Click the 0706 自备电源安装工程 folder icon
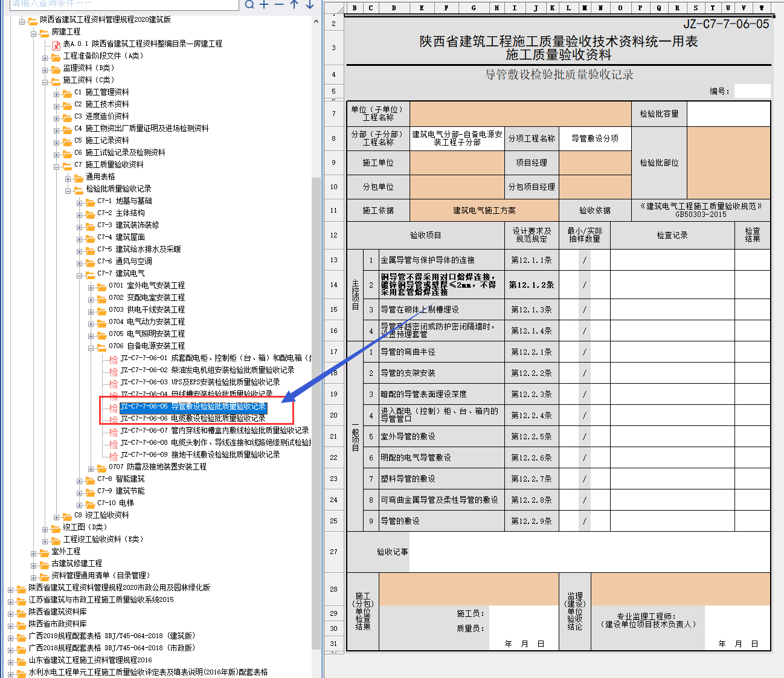The height and width of the screenshot is (678, 784). coord(101,346)
